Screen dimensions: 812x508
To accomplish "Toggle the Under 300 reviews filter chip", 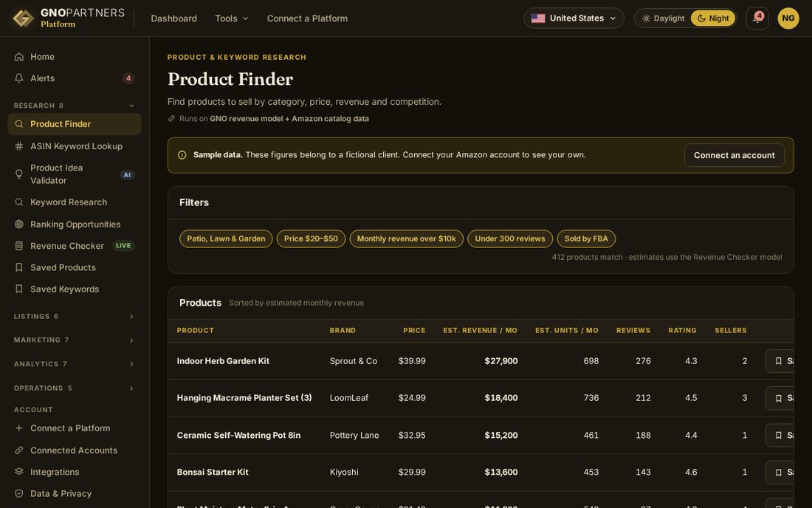I will [510, 238].
